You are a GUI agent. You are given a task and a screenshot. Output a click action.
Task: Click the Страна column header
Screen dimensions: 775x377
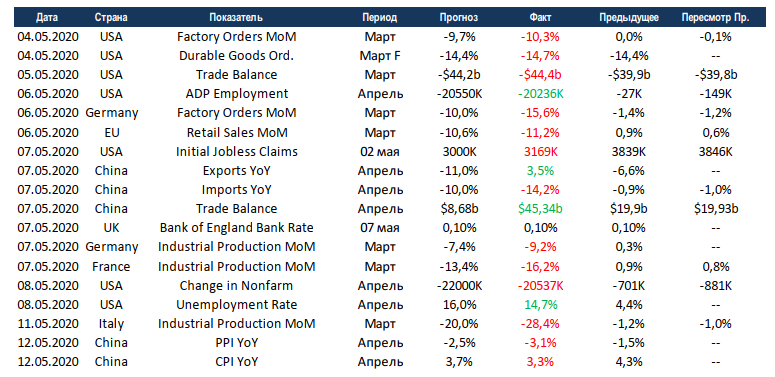click(x=111, y=18)
